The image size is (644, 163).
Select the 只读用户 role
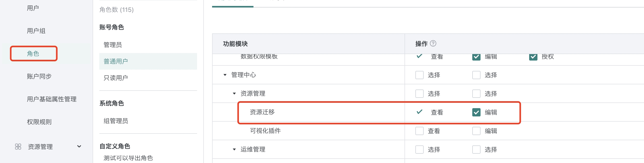(x=115, y=77)
